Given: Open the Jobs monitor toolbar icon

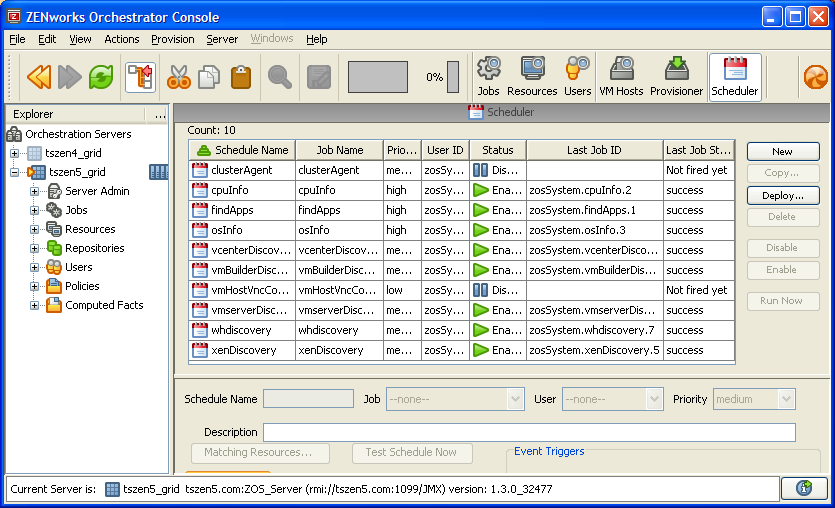Looking at the screenshot, I should (x=488, y=77).
